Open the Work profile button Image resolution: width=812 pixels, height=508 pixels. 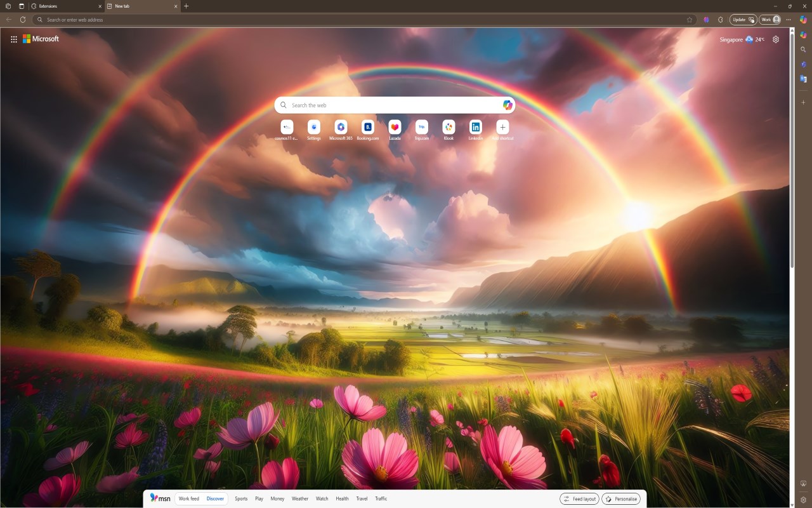click(770, 20)
